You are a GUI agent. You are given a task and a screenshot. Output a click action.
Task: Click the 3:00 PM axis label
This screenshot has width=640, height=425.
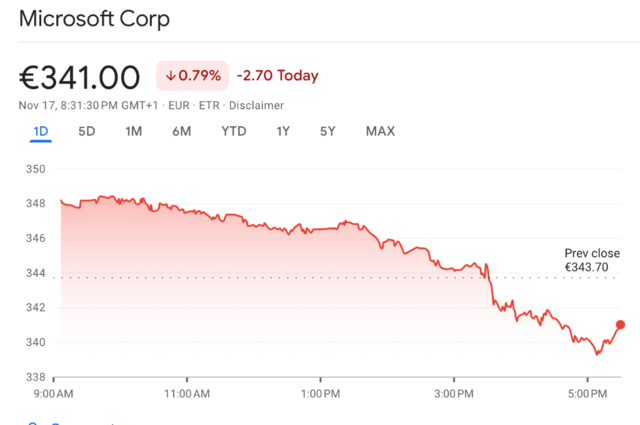tap(454, 394)
